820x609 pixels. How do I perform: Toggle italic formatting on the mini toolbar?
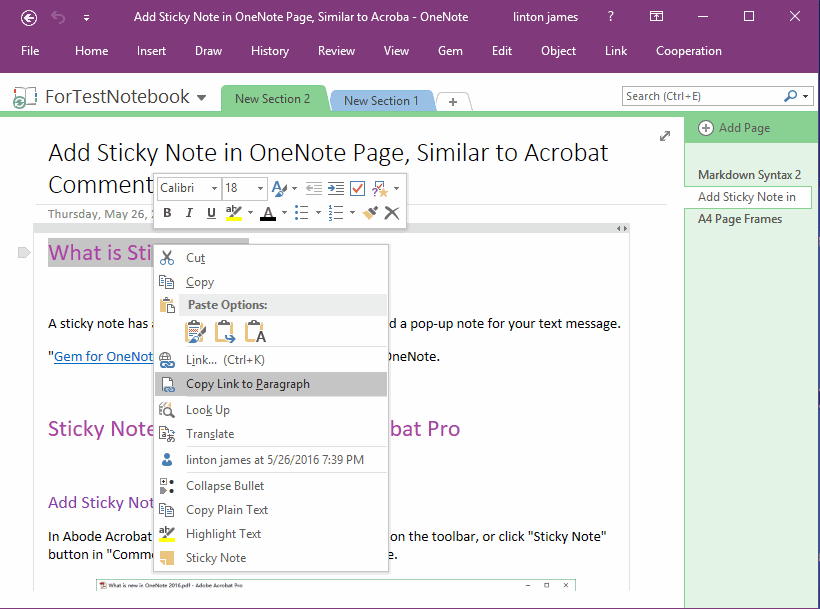coord(189,212)
